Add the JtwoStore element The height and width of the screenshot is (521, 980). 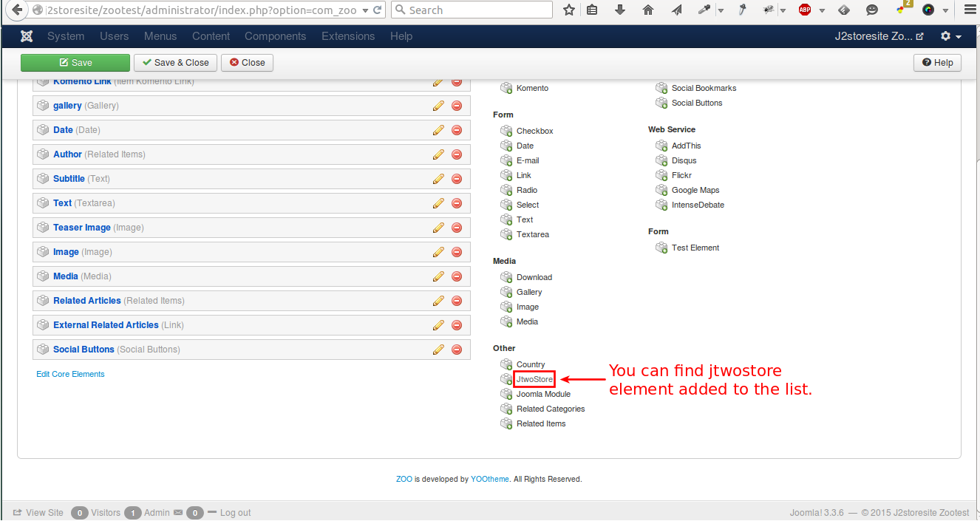(x=534, y=379)
